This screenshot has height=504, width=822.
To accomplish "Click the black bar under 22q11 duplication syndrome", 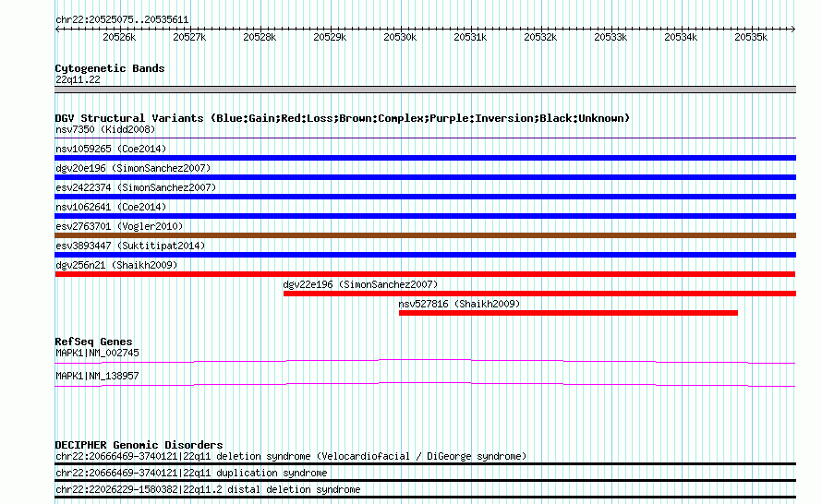I will pyautogui.click(x=425, y=480).
